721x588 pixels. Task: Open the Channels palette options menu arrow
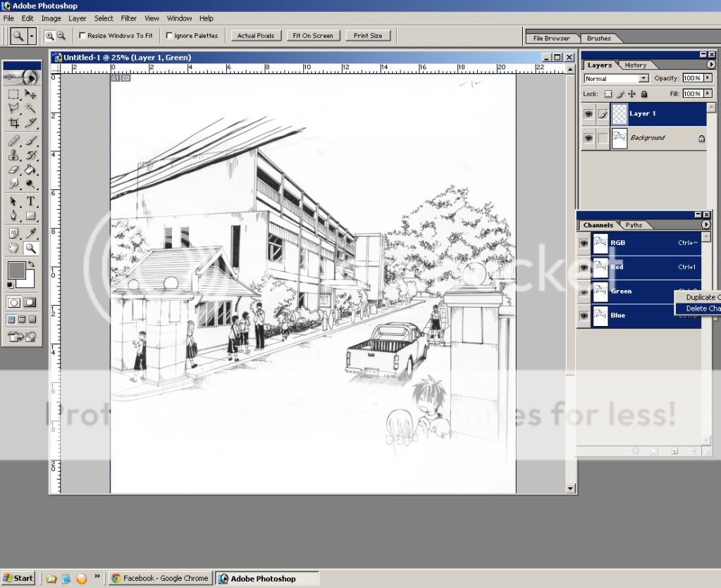(x=705, y=225)
